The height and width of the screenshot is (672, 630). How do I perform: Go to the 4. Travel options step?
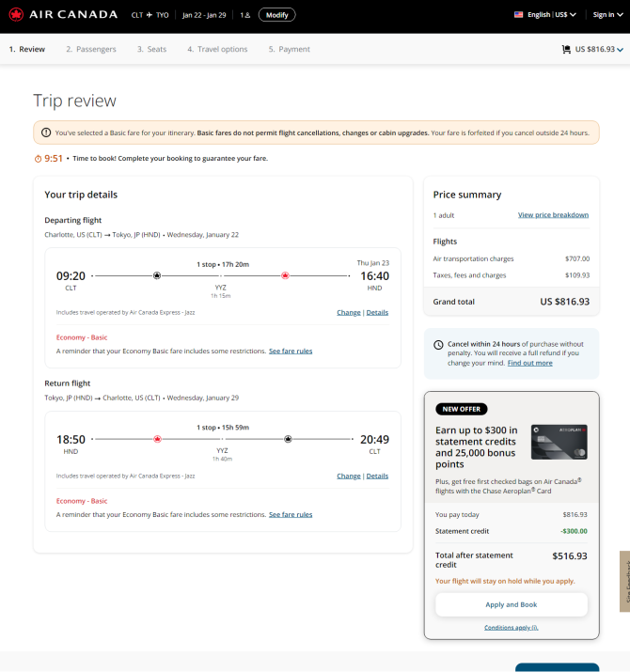(217, 49)
